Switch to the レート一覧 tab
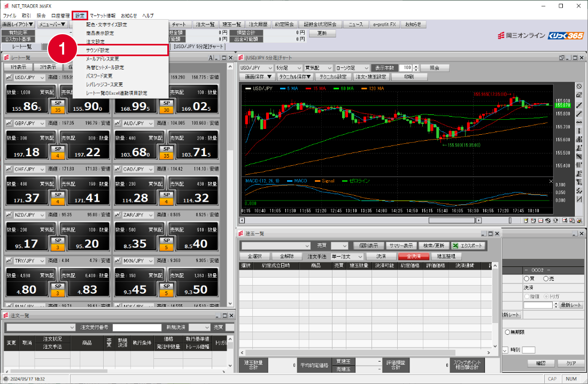 [x=22, y=47]
